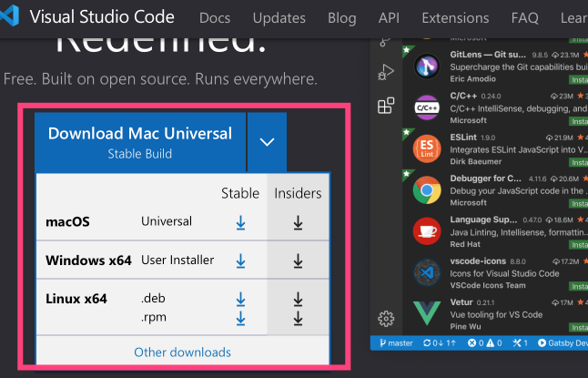Click the 'Windows x64' row label
Screen dimensions: 588x378
pyautogui.click(x=88, y=261)
